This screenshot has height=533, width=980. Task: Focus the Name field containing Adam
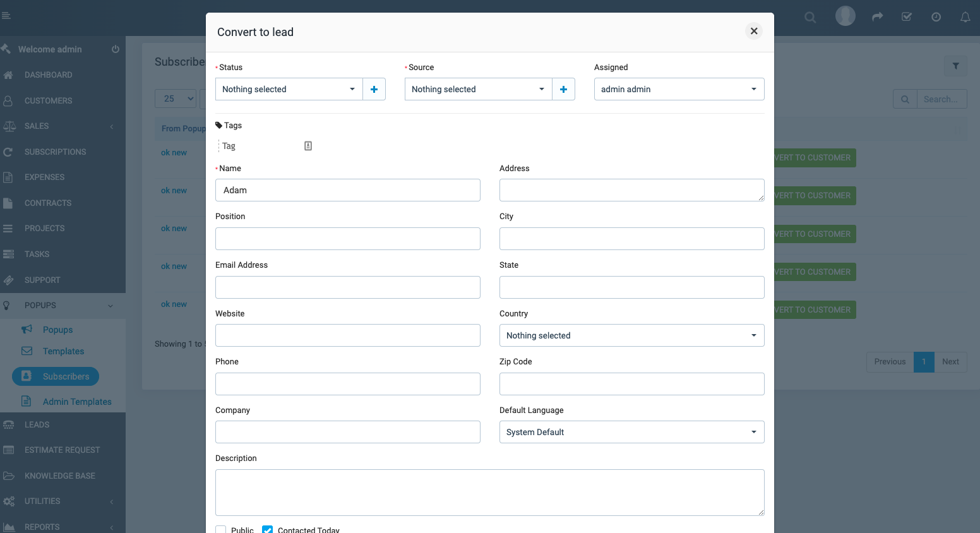[348, 190]
